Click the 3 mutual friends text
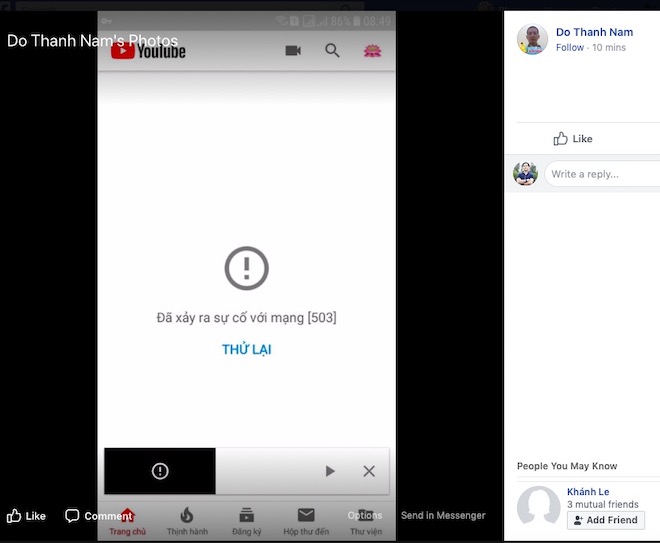The image size is (660, 543). click(602, 504)
